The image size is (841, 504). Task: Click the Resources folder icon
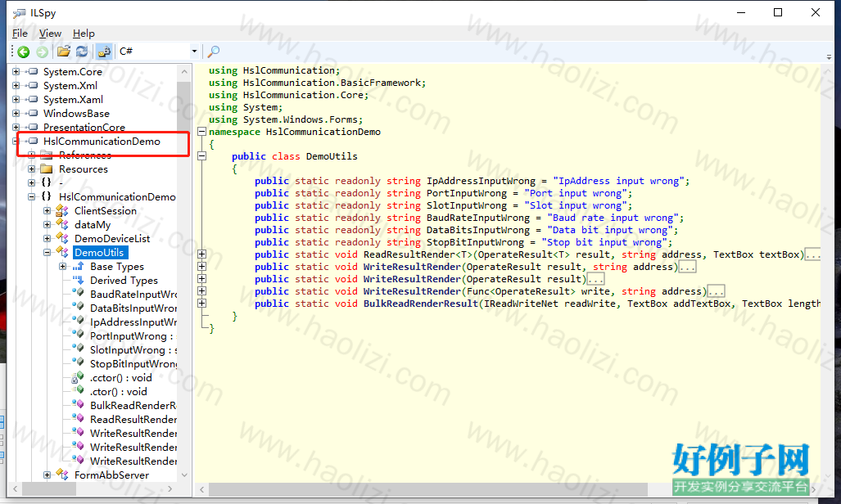coord(47,169)
